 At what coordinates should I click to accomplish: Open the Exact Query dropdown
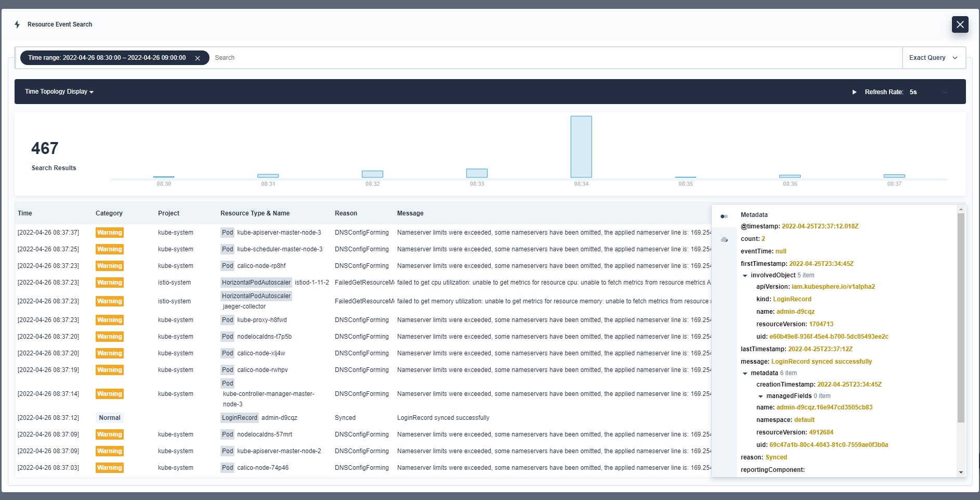(933, 58)
